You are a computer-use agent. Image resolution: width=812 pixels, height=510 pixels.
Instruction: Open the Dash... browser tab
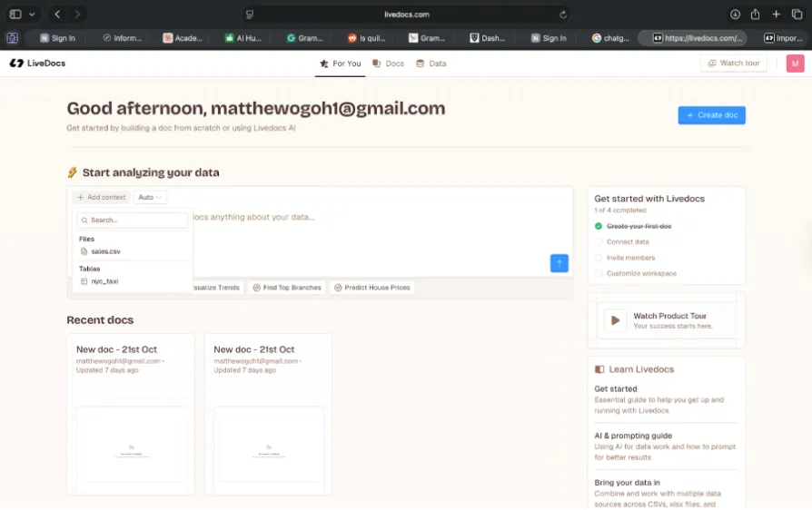488,38
